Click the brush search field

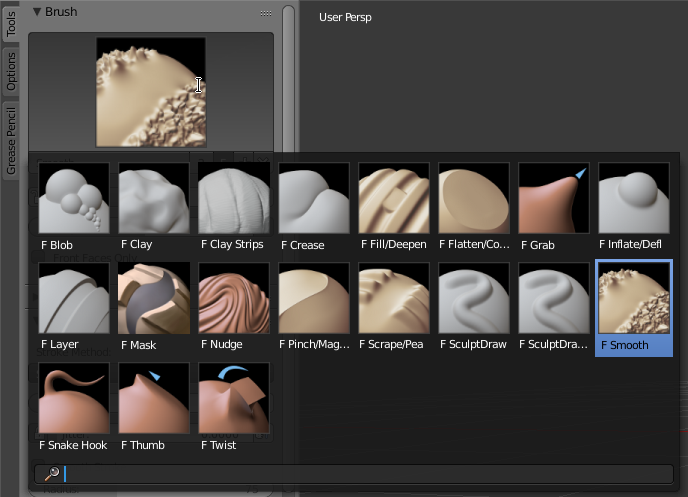click(360, 474)
